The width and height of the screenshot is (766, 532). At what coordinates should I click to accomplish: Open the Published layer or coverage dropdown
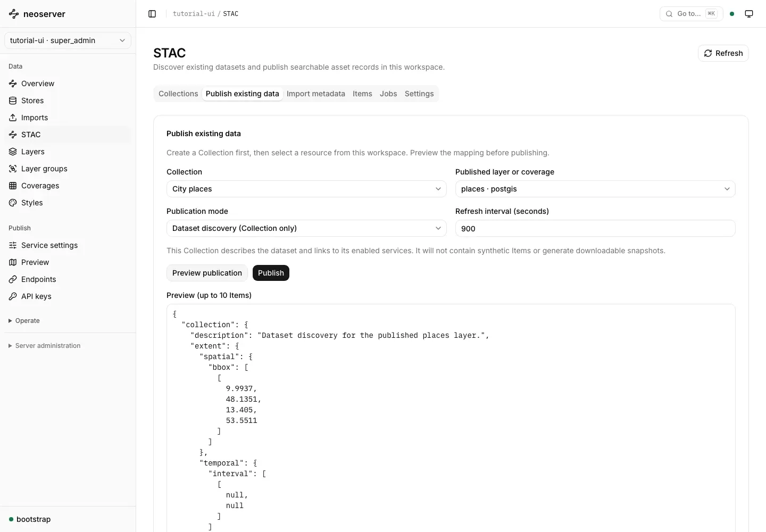click(595, 189)
